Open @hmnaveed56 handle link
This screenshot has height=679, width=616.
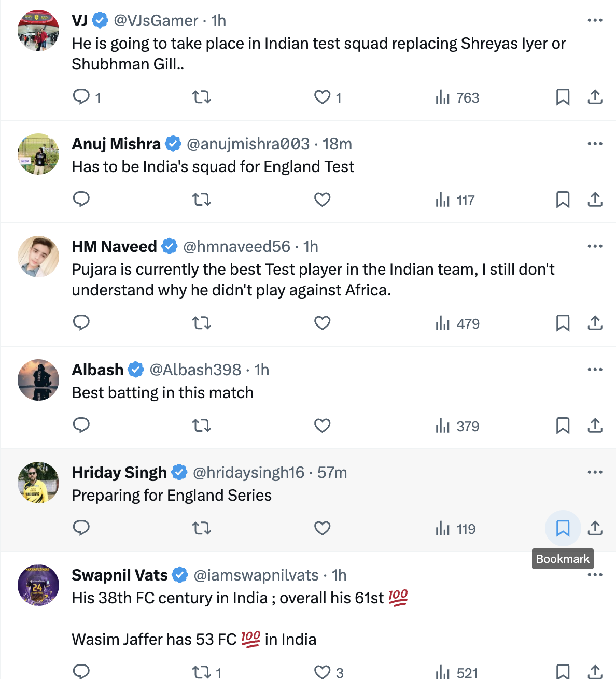click(236, 246)
